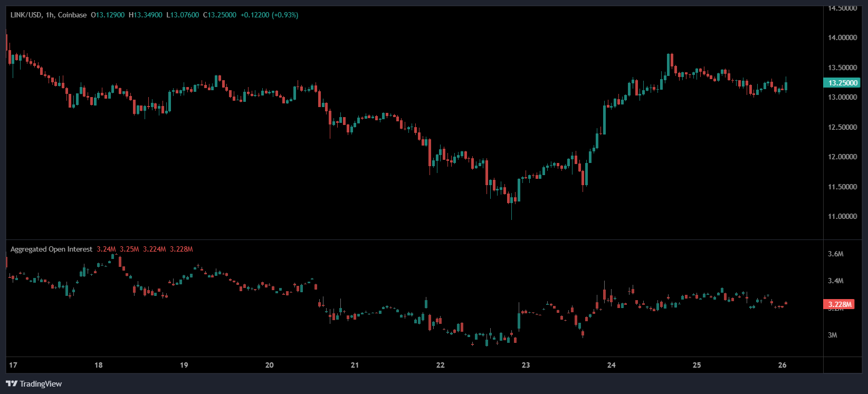The height and width of the screenshot is (394, 868).
Task: Select date 21 on the time axis
Action: (x=355, y=365)
